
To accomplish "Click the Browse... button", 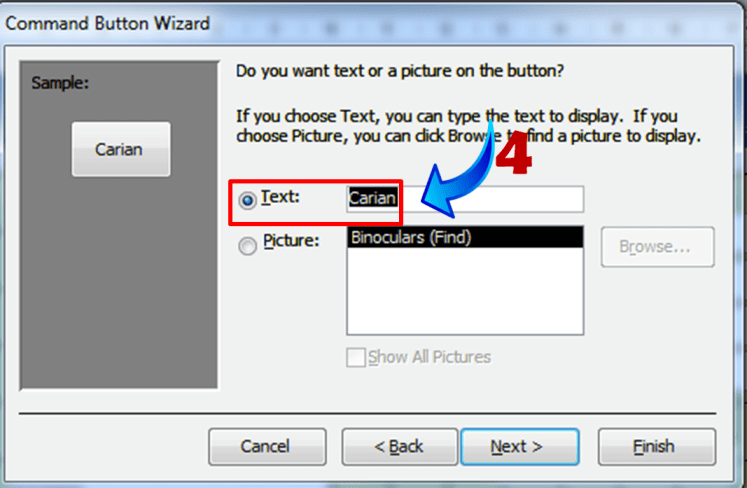I will point(657,247).
